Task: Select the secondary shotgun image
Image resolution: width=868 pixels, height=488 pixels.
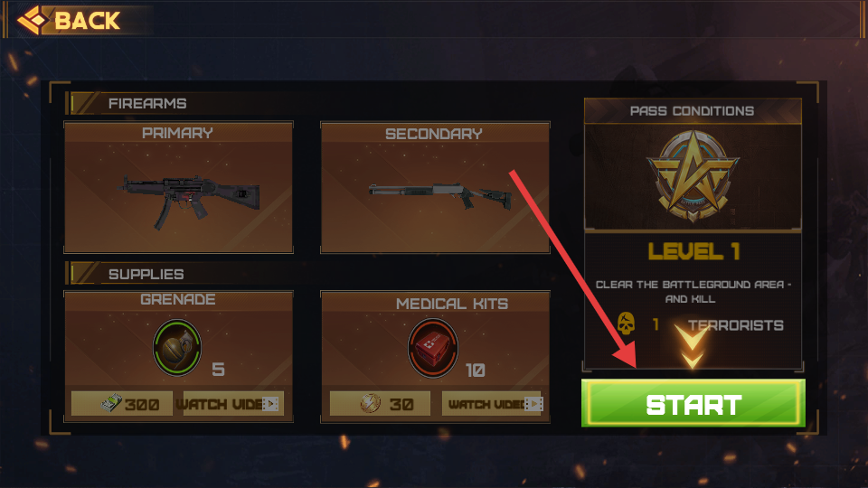Action: (x=440, y=195)
